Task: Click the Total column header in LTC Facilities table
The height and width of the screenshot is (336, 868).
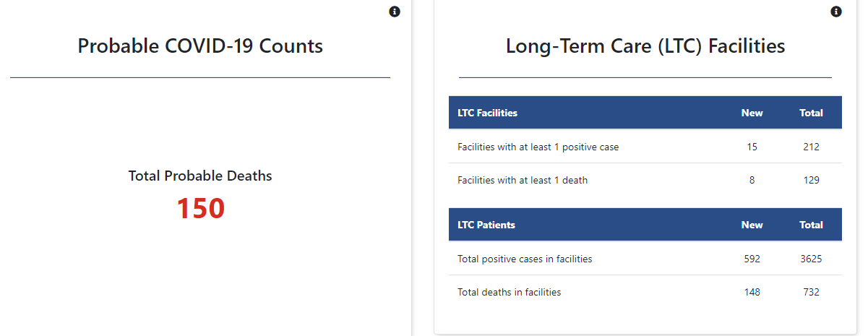Action: tap(811, 113)
